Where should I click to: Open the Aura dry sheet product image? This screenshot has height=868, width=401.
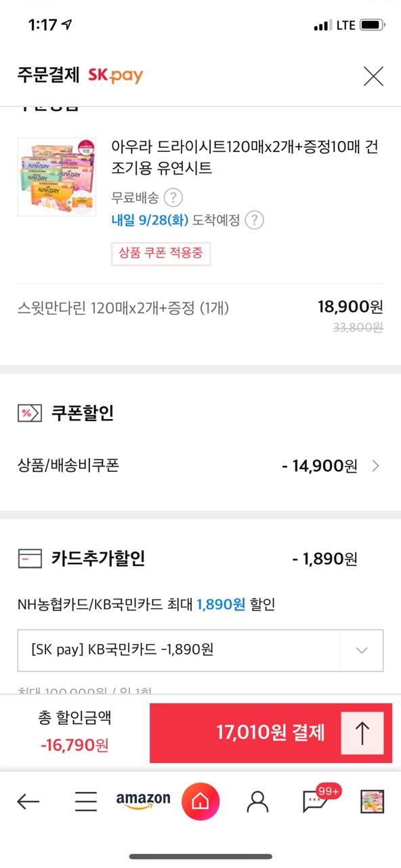point(57,177)
